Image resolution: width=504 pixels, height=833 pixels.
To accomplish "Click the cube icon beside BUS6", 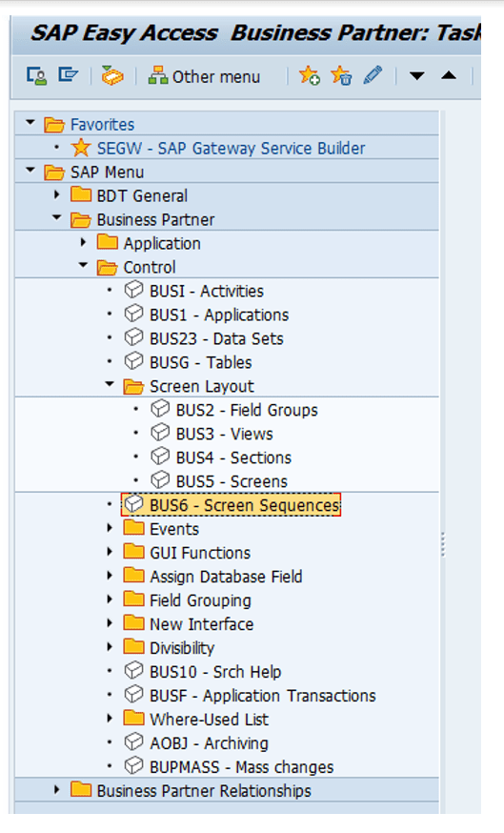I will click(133, 503).
